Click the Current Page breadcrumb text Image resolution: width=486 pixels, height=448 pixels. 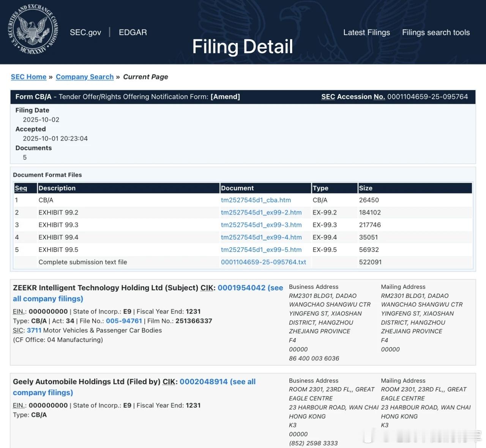tap(145, 77)
